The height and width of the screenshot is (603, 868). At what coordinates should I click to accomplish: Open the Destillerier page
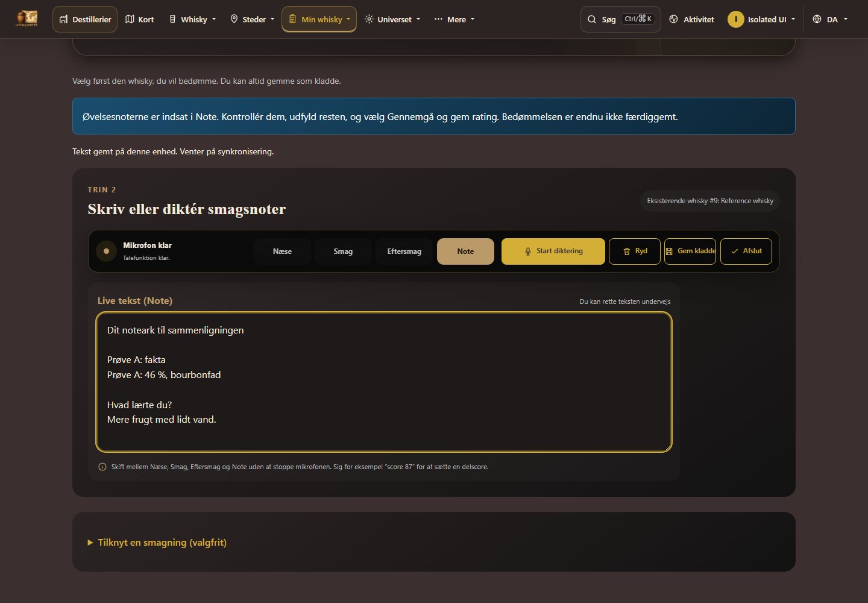(x=85, y=19)
